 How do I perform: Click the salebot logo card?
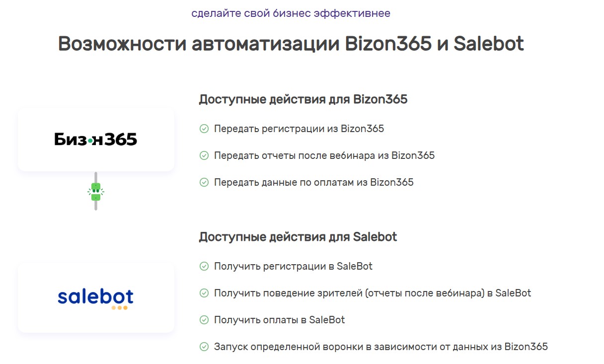pos(96,297)
